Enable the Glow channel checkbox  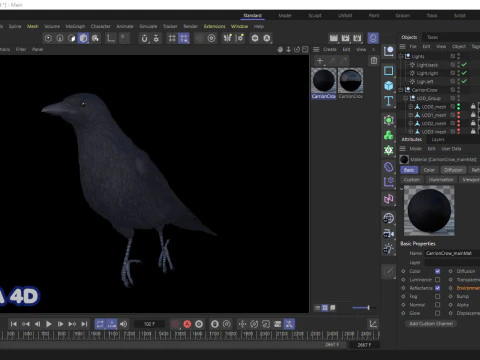(437, 313)
